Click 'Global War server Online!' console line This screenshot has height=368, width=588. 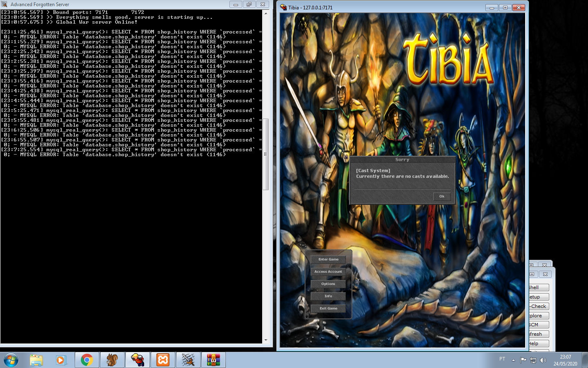click(x=69, y=22)
